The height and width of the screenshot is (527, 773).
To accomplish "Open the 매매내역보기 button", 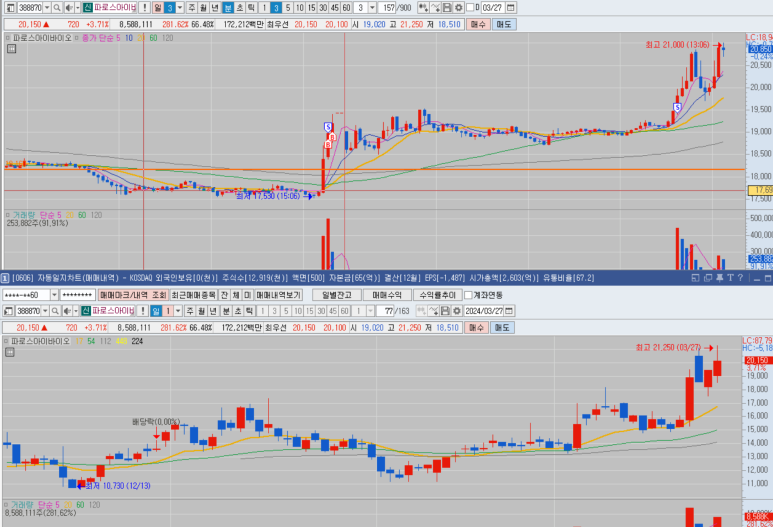I will click(278, 295).
